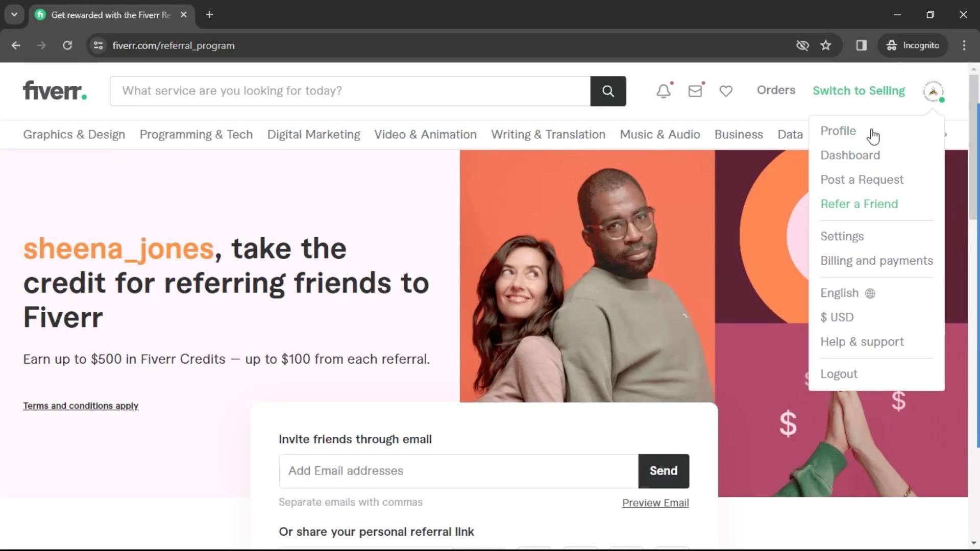Click the search magnifier button
Screen dimensions: 980x551
coord(608,91)
